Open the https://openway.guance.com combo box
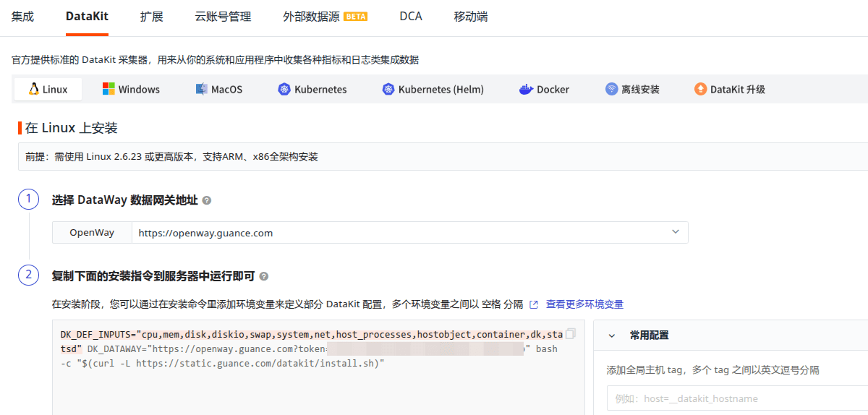Image resolution: width=868 pixels, height=415 pixels. [405, 233]
